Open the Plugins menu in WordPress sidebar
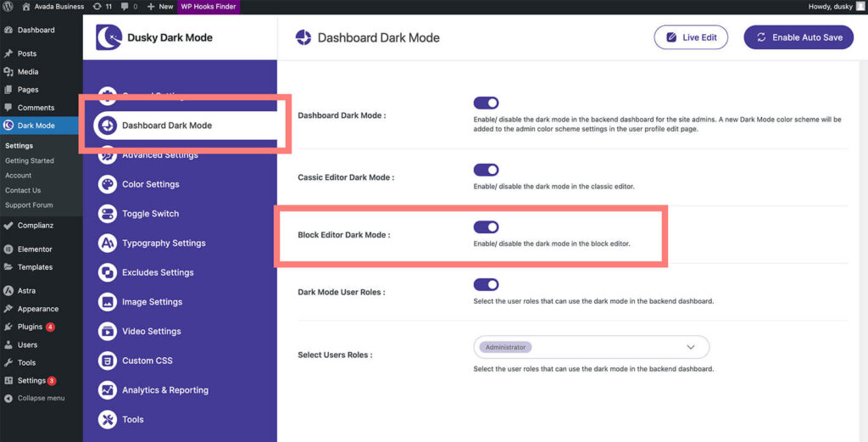Viewport: 868px width, 442px height. (30, 327)
